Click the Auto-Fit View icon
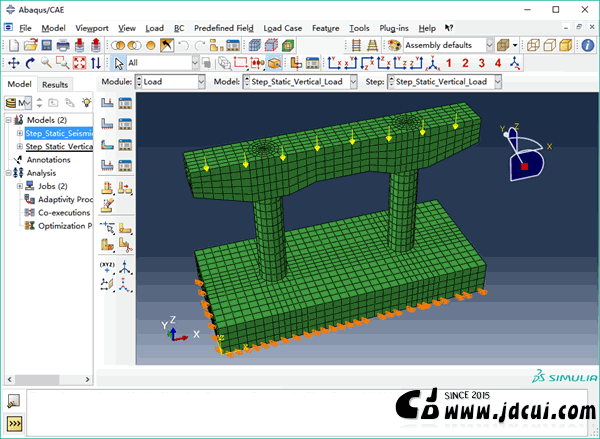600x439 pixels. coord(80,63)
